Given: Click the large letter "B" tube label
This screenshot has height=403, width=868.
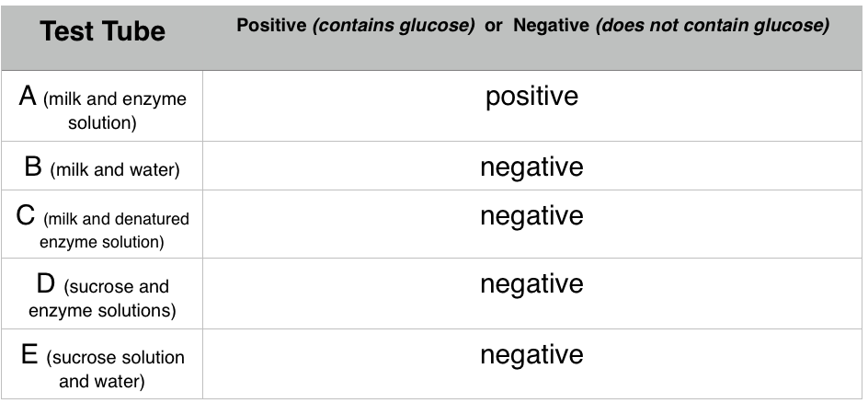Looking at the screenshot, I should 34,167.
